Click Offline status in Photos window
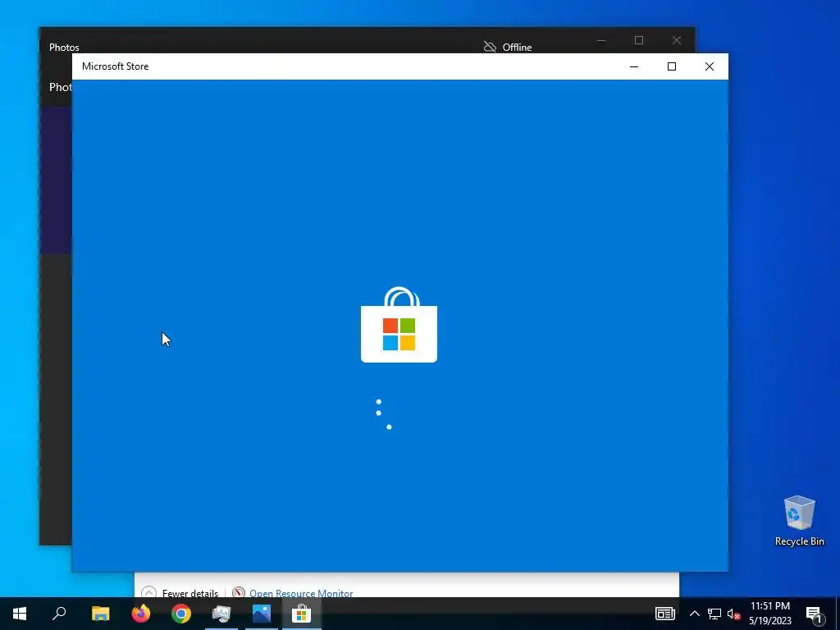The width and height of the screenshot is (840, 630). 507,47
